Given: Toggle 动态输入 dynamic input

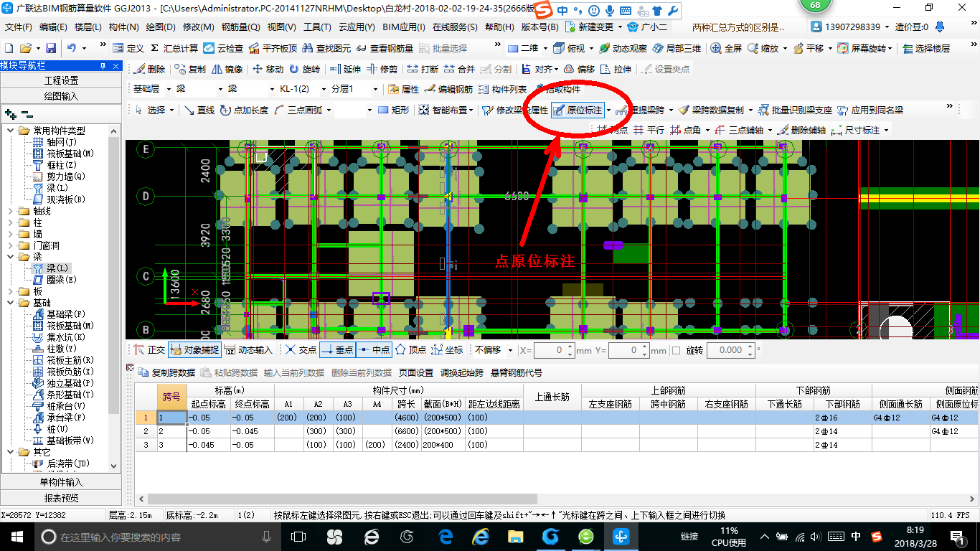Looking at the screenshot, I should [248, 349].
